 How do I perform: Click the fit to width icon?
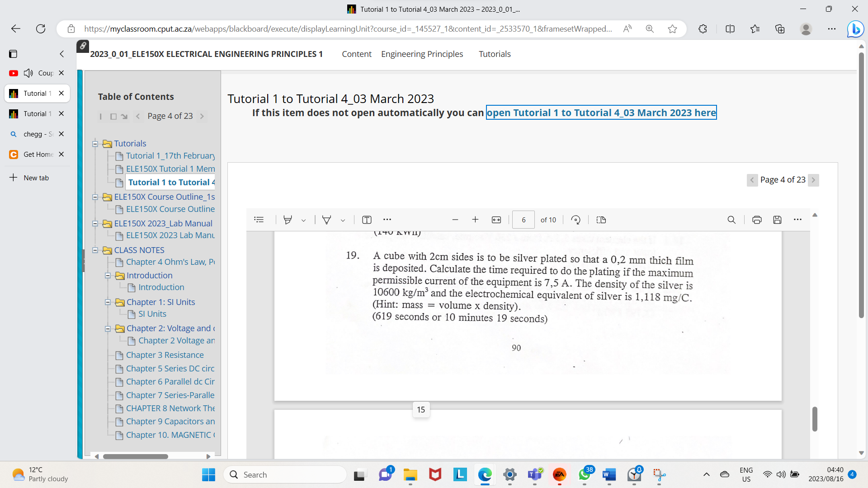tap(496, 220)
